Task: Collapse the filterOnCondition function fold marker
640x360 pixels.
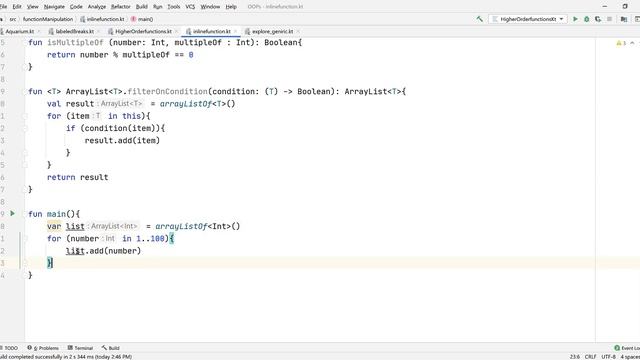Action: pyautogui.click(x=24, y=92)
